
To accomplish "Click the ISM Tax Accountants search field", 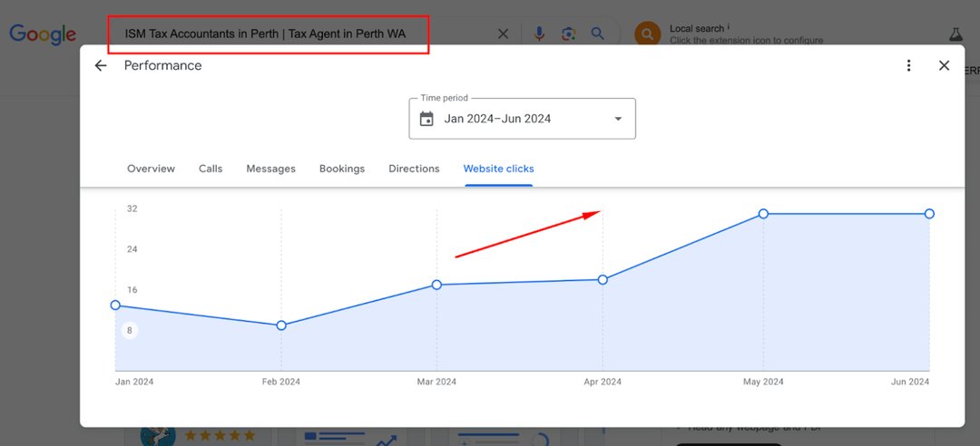I will (x=268, y=34).
